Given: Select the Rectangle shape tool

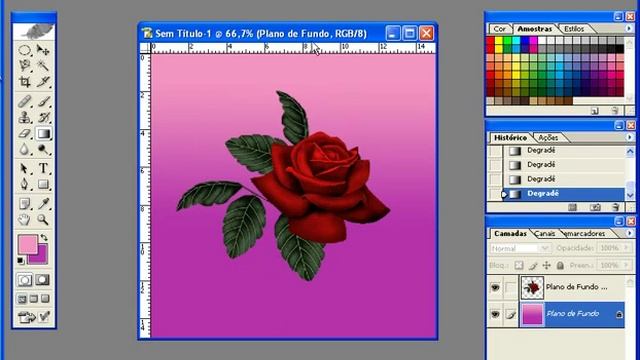Looking at the screenshot, I should coord(43,184).
